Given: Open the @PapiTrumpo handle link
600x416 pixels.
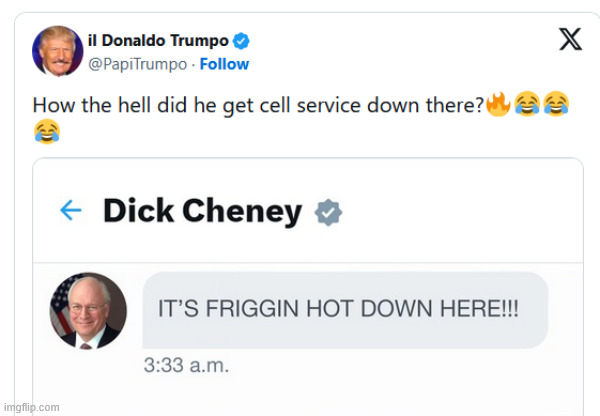Looking at the screenshot, I should click(x=144, y=64).
